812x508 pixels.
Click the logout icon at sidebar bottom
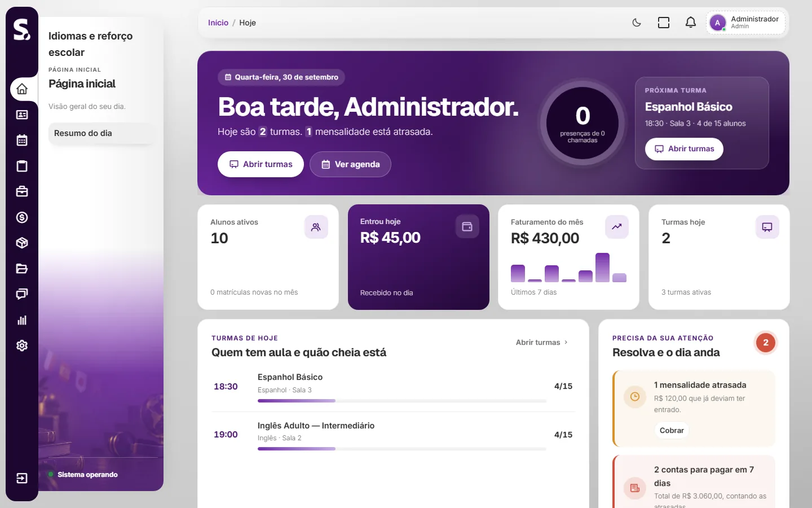pos(22,479)
